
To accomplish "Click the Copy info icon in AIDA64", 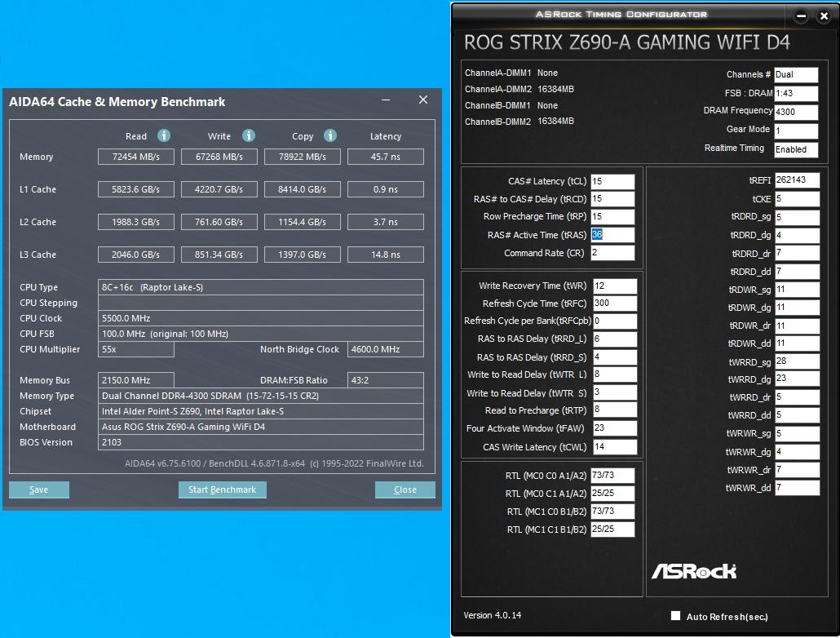I will (x=330, y=135).
